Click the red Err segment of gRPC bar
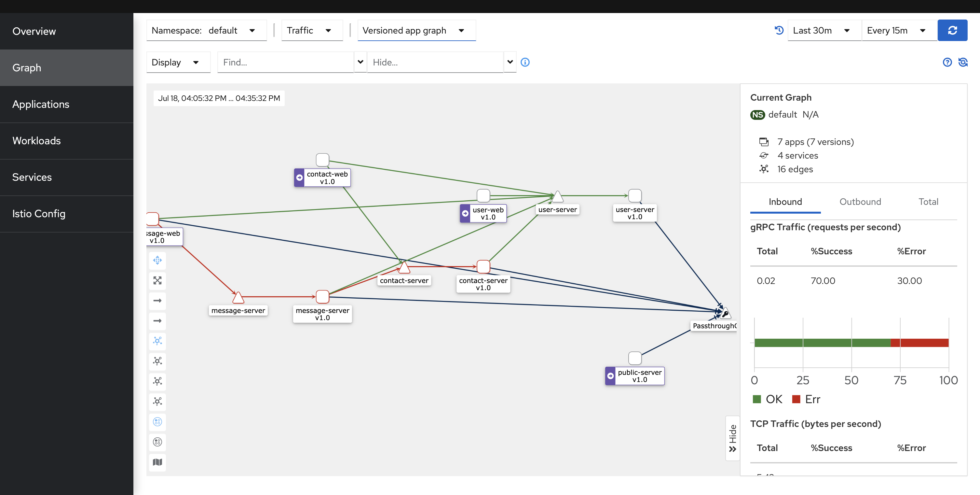 point(919,343)
